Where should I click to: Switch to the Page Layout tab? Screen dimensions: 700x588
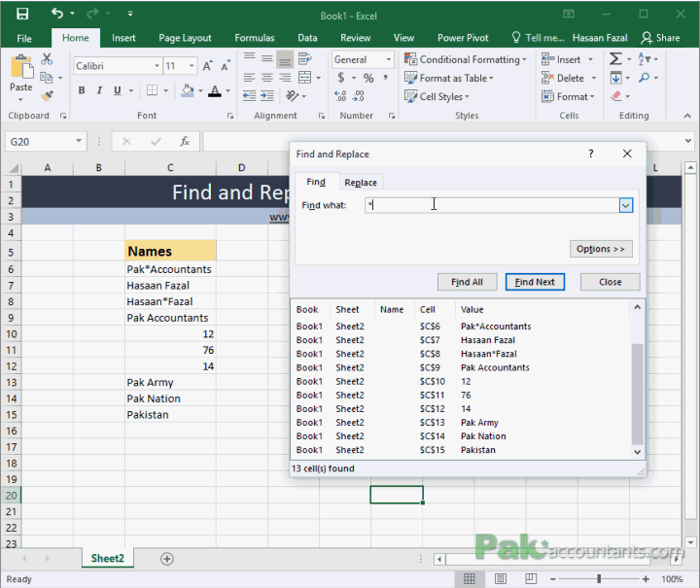pos(185,38)
